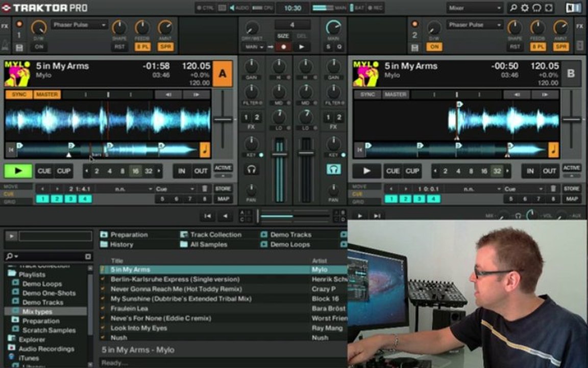Open the Mixer layout dropdown
The image size is (588, 368).
point(474,8)
